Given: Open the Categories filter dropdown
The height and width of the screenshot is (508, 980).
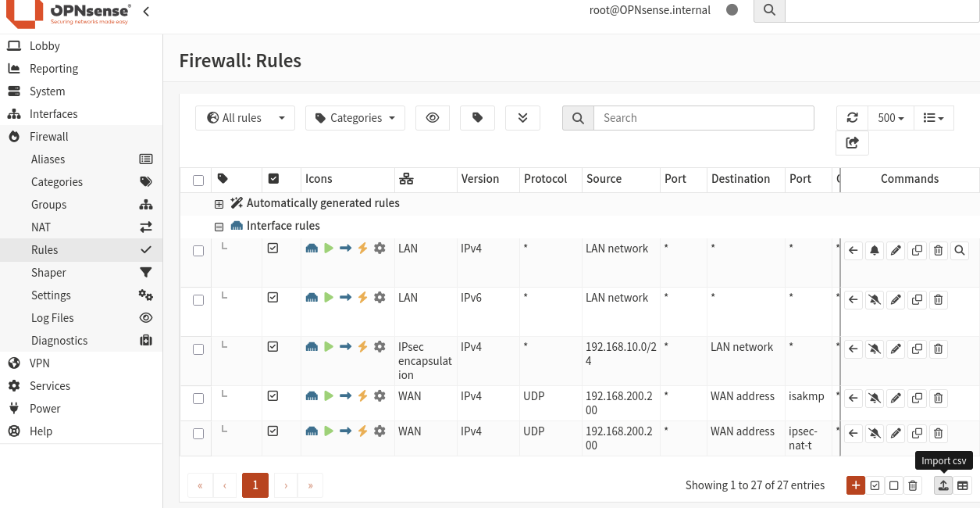Looking at the screenshot, I should pos(355,118).
